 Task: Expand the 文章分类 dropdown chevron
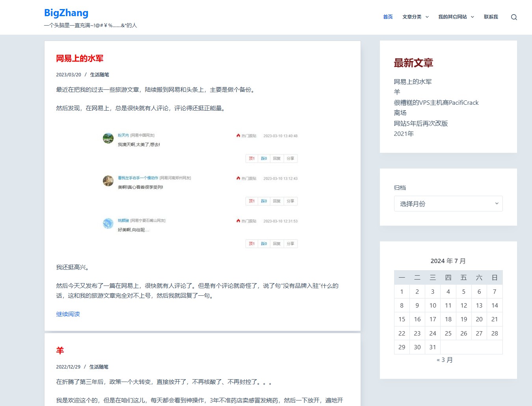click(x=427, y=17)
